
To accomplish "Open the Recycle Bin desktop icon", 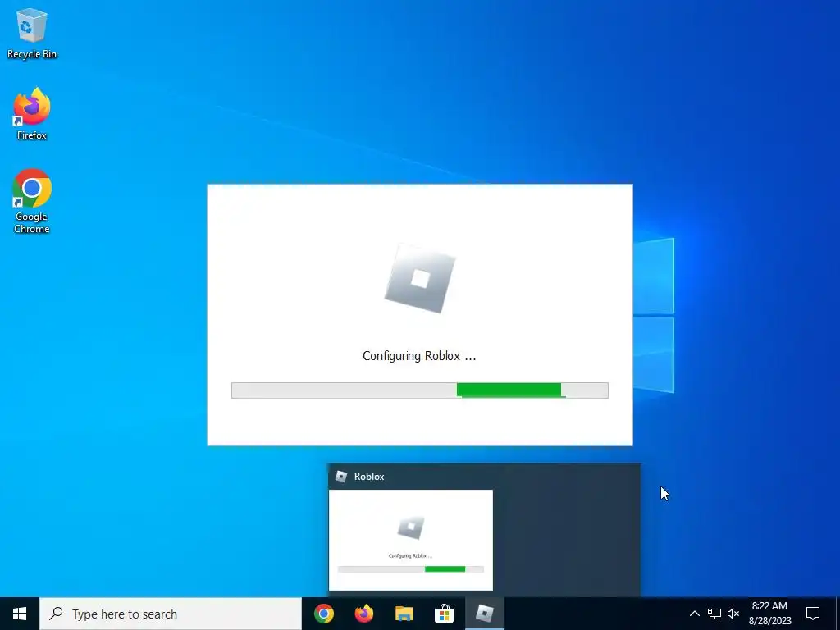I will (32, 34).
